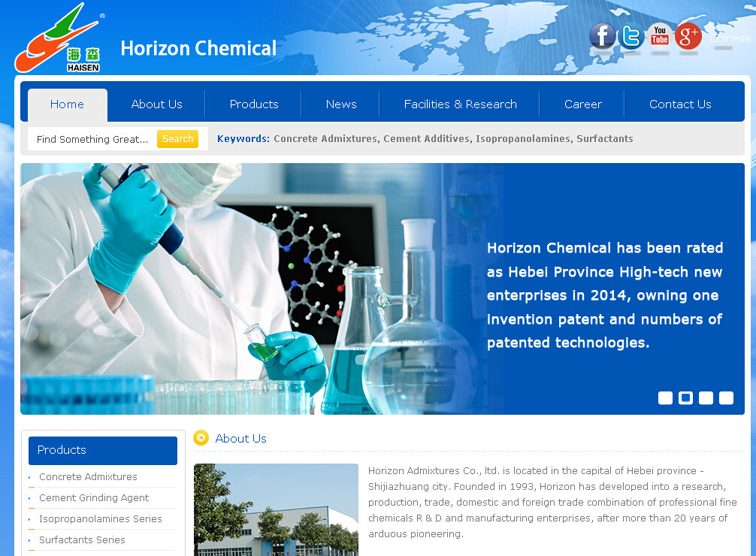Viewport: 756px width, 556px height.
Task: Open Facilities & Research menu item
Action: click(461, 104)
